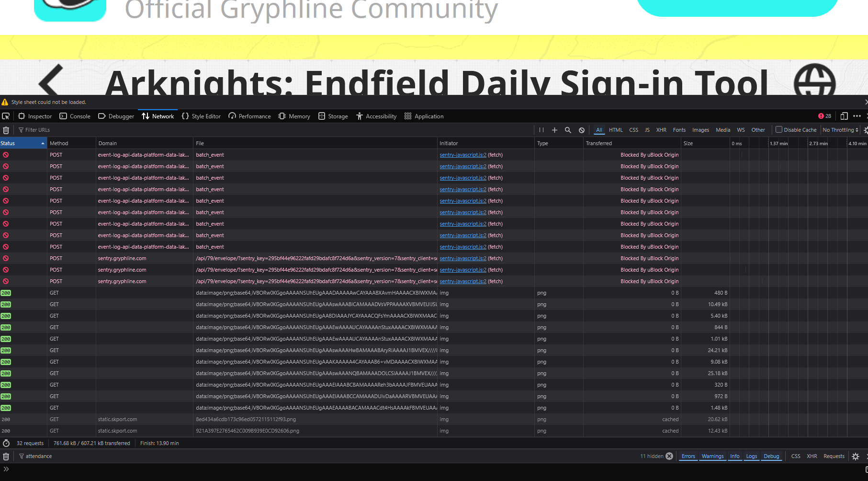868x481 pixels.
Task: Select the Network tab
Action: click(158, 116)
